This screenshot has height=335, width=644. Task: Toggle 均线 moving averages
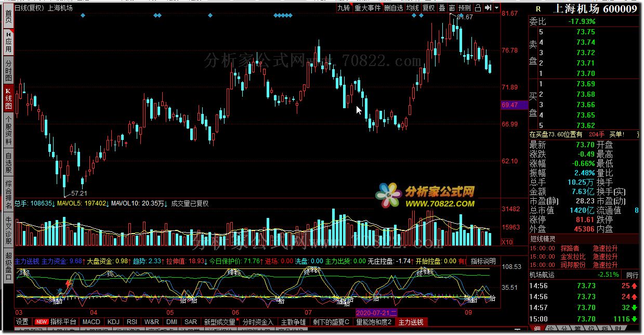(413, 8)
